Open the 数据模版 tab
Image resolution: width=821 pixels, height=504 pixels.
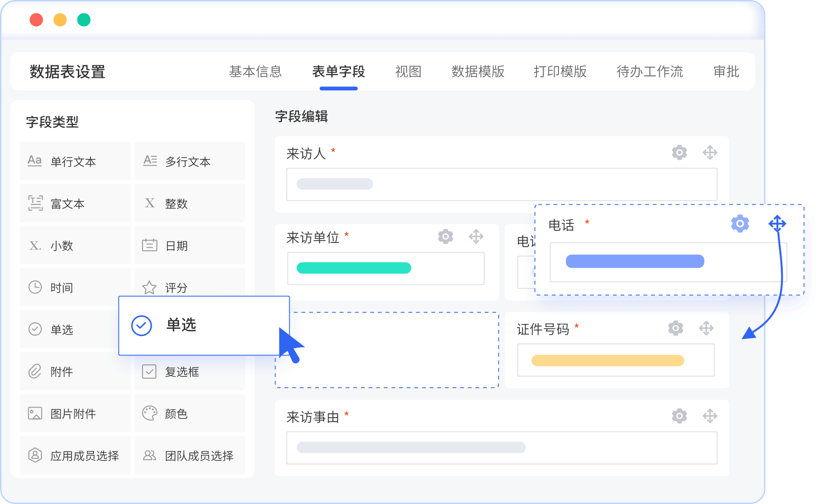[477, 72]
